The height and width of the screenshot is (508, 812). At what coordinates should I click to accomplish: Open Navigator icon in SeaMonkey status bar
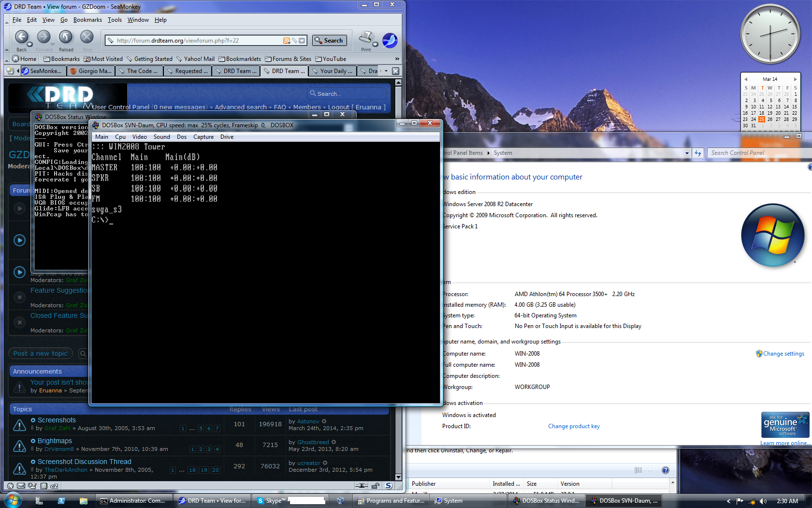click(x=10, y=486)
